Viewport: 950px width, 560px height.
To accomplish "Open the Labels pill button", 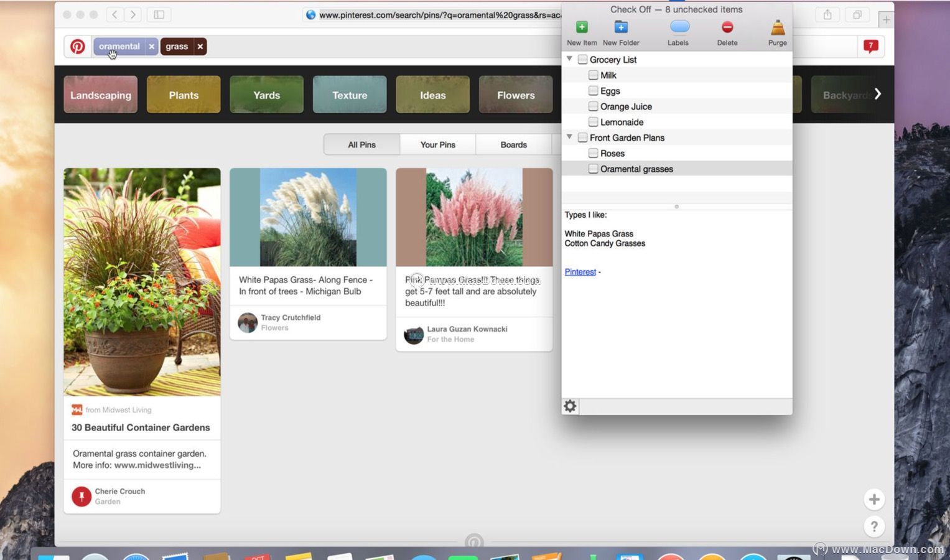I will [679, 27].
